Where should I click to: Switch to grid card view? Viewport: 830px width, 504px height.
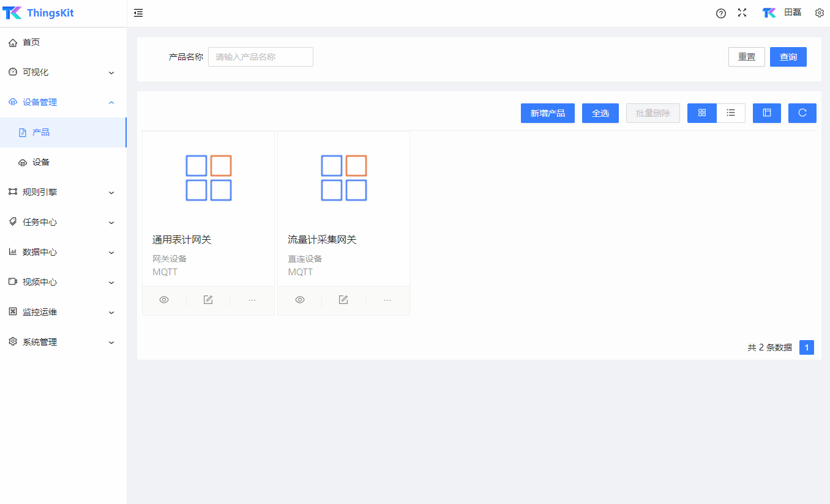click(701, 113)
